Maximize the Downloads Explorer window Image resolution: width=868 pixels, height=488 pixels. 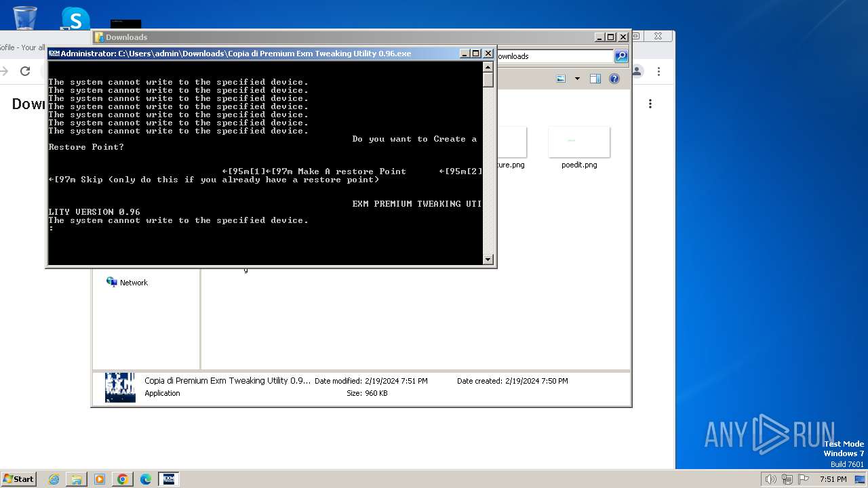pyautogui.click(x=611, y=37)
